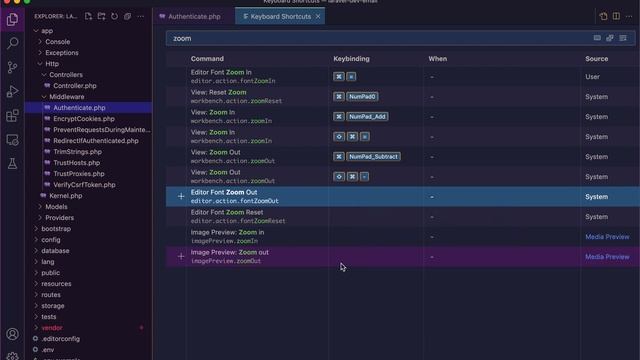
Task: Click Sort by Precedence icon
Action: (x=610, y=38)
